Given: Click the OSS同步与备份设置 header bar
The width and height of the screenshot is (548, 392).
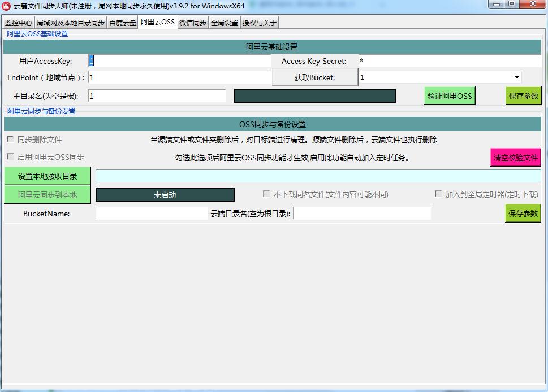Looking at the screenshot, I should (x=272, y=124).
